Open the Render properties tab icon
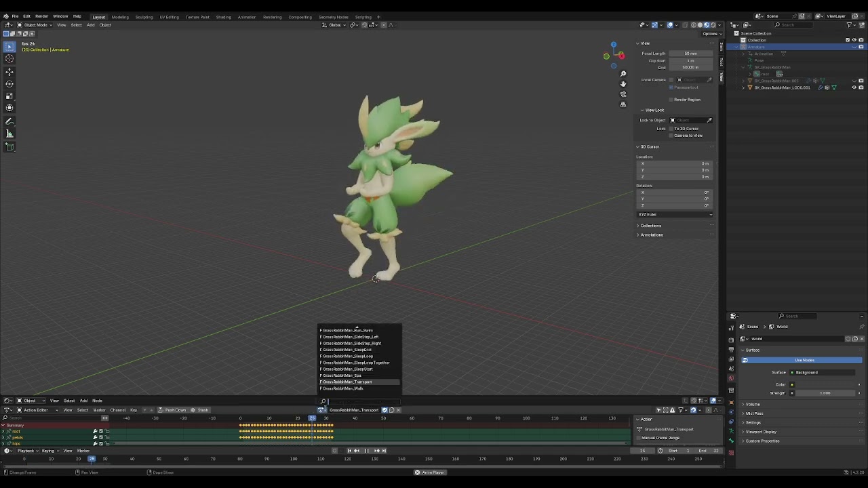The width and height of the screenshot is (868, 488). (x=731, y=340)
